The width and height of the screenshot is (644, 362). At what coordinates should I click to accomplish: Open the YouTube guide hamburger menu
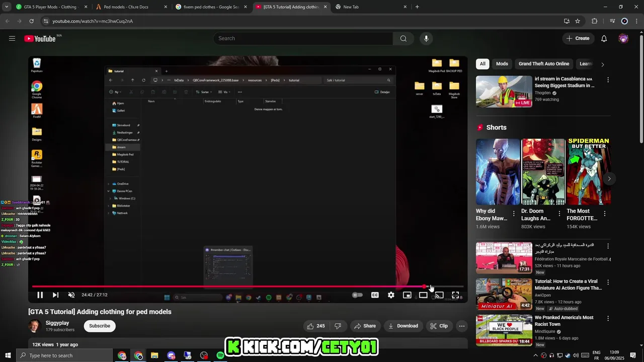point(12,38)
